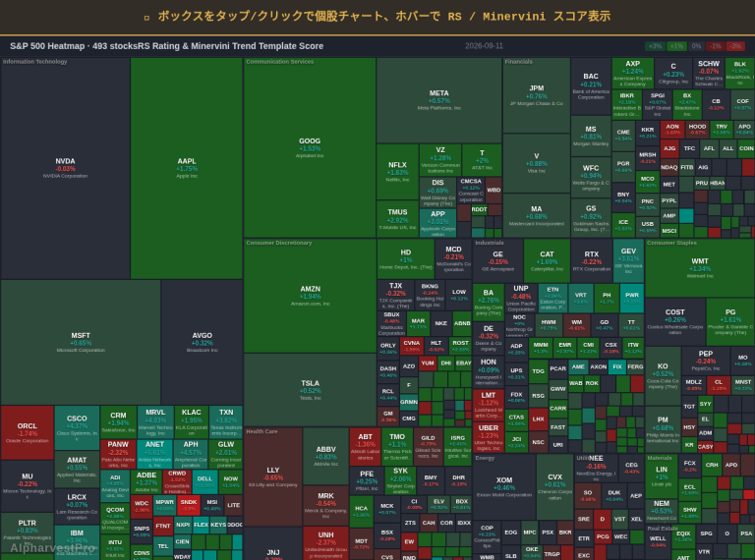
Task: Select the MCD McDonald's tile
Action: pos(453,258)
